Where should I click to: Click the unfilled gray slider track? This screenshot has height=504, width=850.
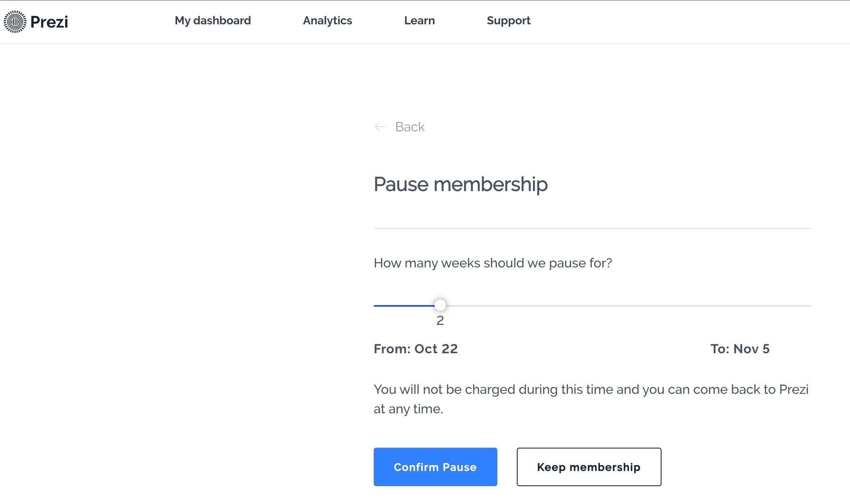click(628, 305)
